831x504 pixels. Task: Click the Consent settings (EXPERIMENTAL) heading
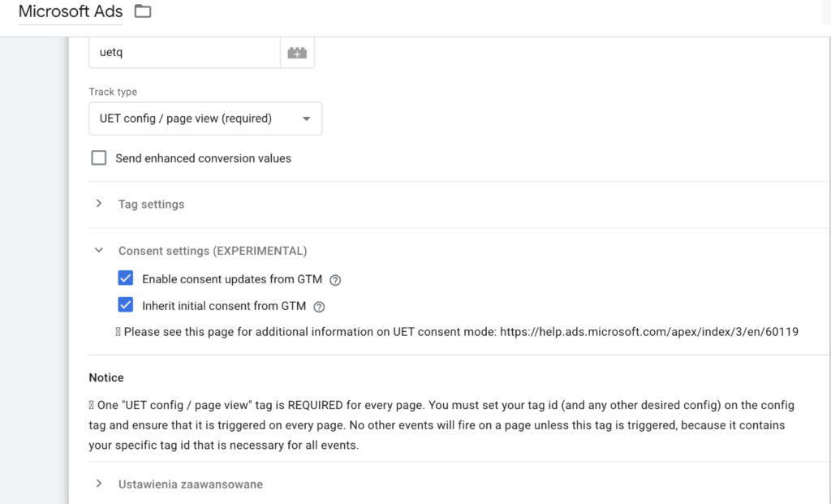(213, 251)
